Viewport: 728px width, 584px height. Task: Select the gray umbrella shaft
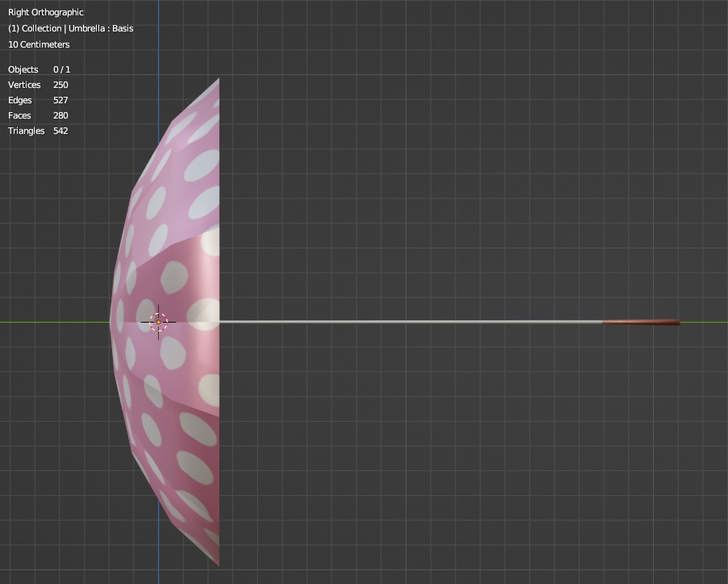point(403,322)
